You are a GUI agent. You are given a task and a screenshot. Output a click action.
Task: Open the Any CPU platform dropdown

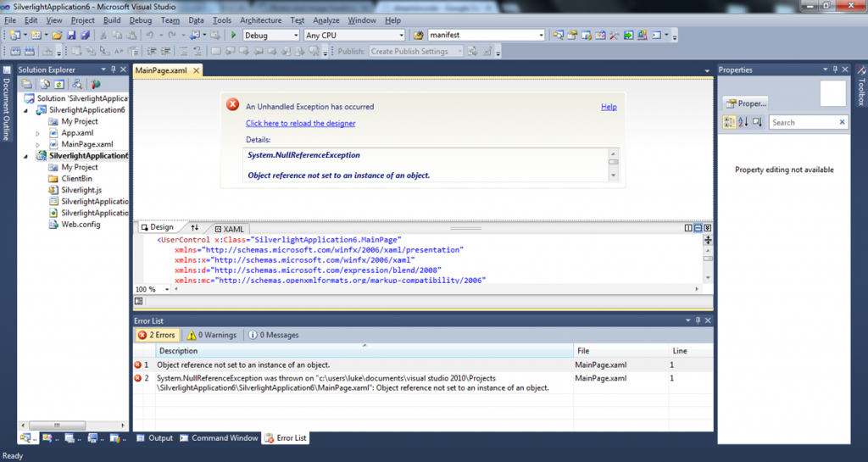401,35
